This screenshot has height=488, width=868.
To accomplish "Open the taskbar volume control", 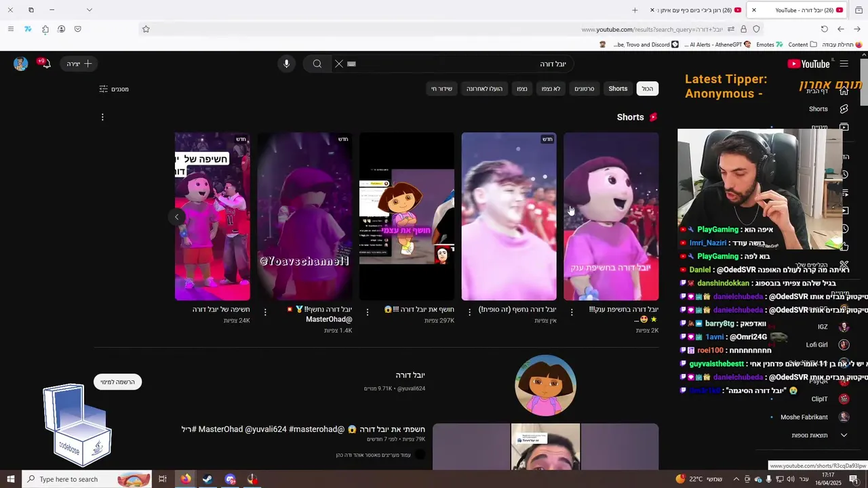I will click(791, 479).
